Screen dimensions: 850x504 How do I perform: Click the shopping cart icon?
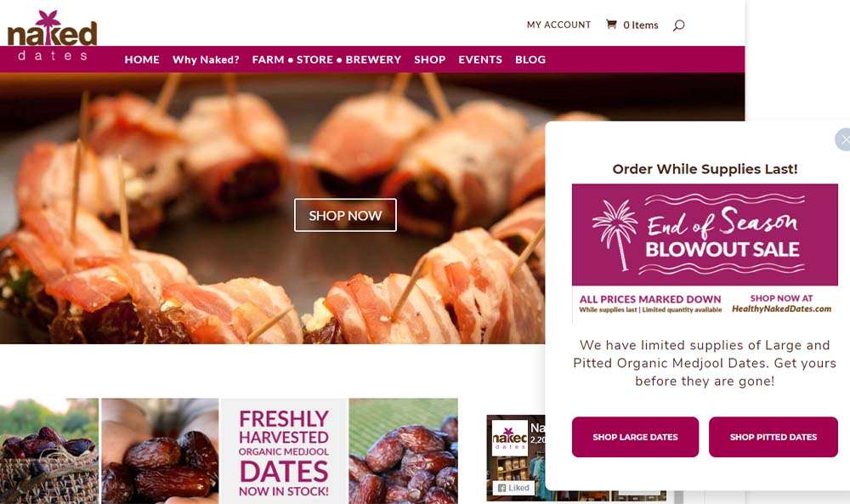[611, 25]
